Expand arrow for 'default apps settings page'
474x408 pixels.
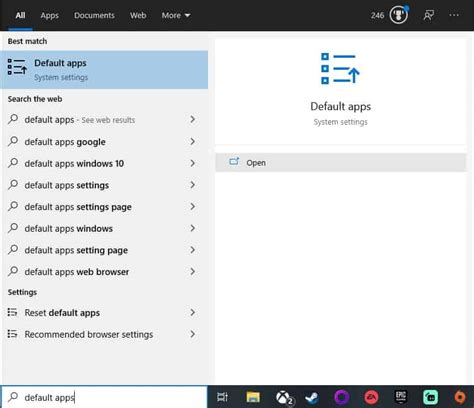tap(192, 206)
